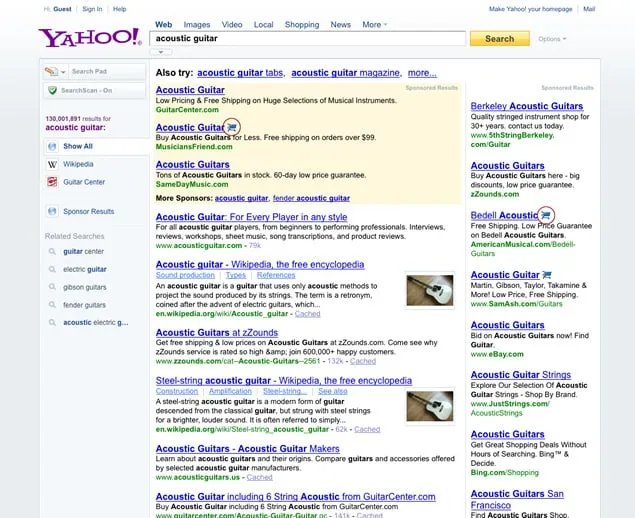Open Acoustic Guitar: For Every Player result
This screenshot has height=518, width=635.
251,217
